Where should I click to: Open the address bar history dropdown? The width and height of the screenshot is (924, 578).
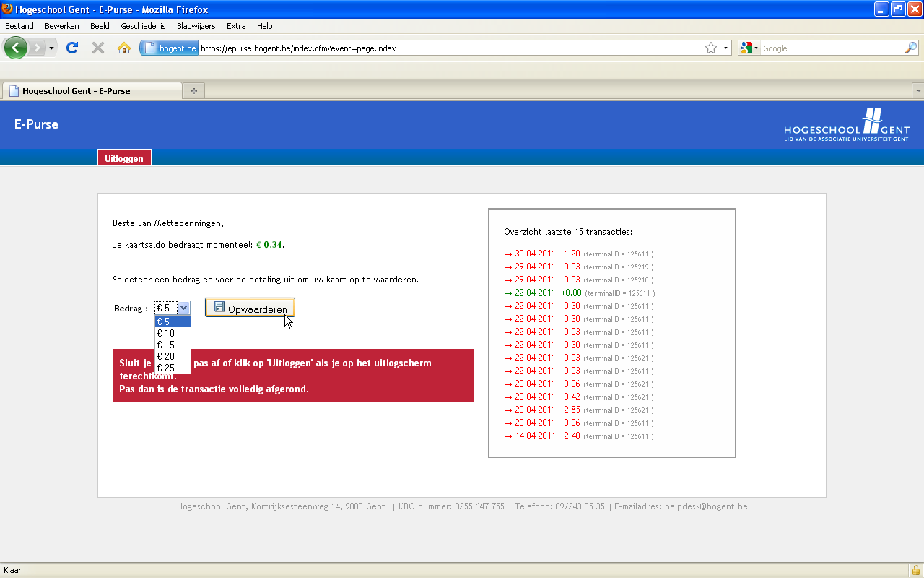(725, 48)
